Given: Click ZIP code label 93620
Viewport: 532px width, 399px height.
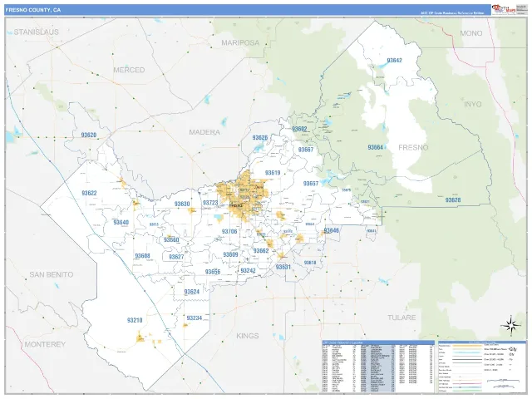Looking at the screenshot, I should [x=89, y=135].
